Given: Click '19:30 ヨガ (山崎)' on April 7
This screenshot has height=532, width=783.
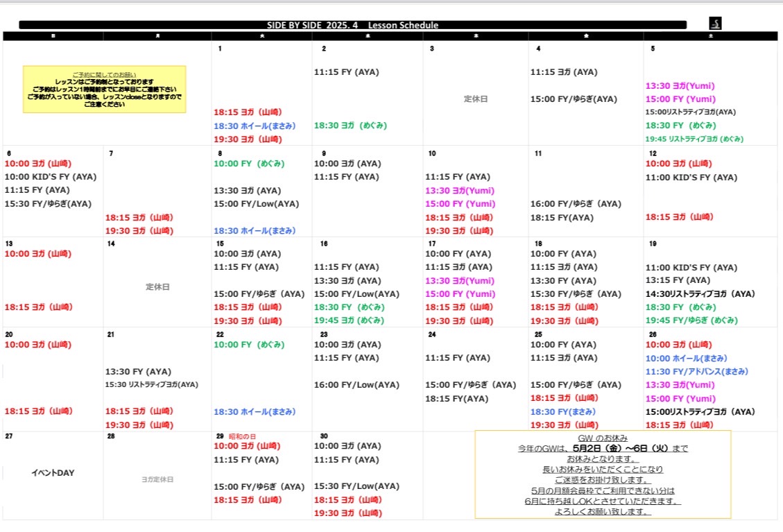Looking at the screenshot, I should click(139, 231).
